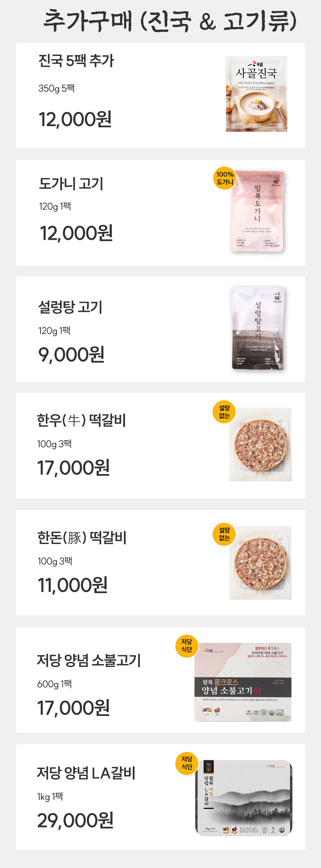The image size is (321, 868).
Task: Select the 저당 양념 소불고기 title
Action: coord(89,660)
